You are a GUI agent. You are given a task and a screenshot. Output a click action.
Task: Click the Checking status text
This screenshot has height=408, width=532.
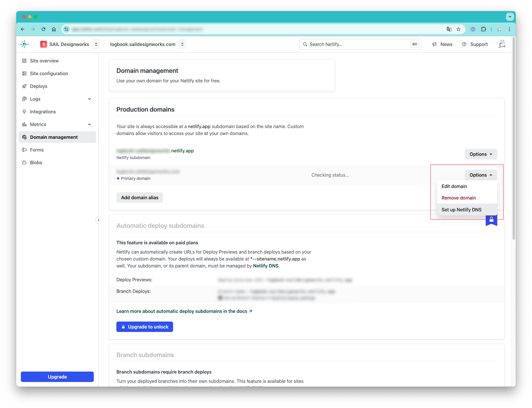click(x=330, y=175)
